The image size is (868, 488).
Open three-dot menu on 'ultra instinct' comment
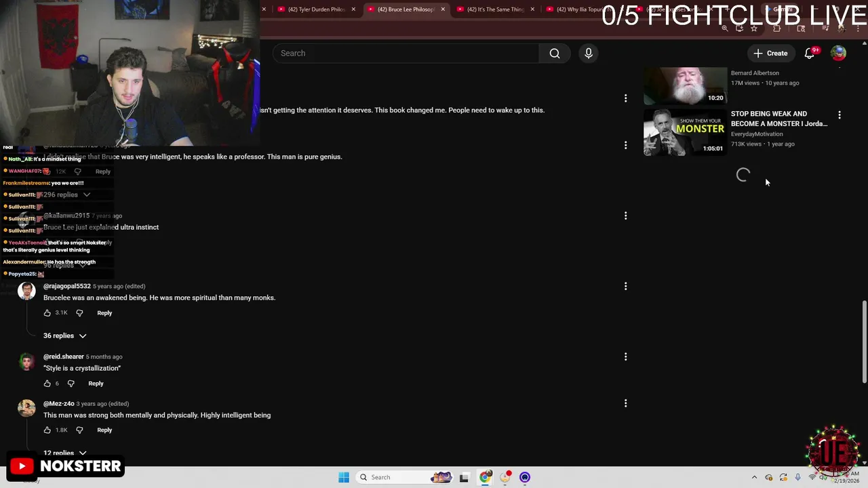(x=625, y=216)
